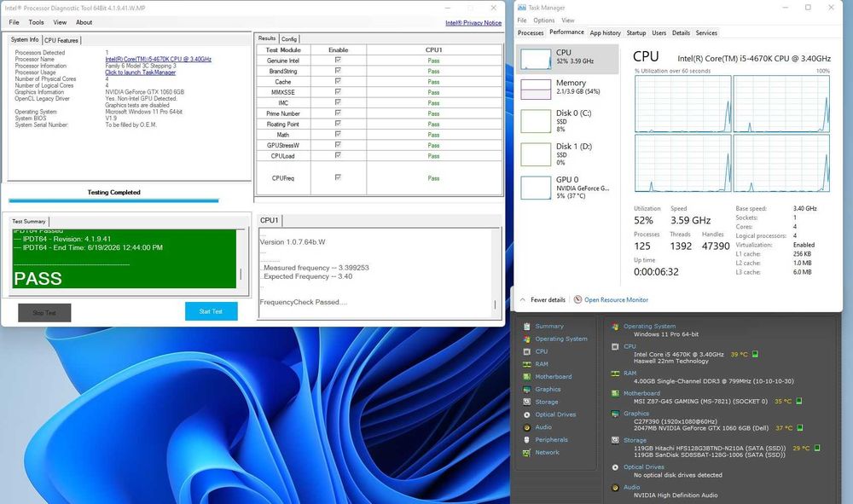This screenshot has height=504, width=853.
Task: Toggle the Genuine Intel test checkbox
Action: 338,61
